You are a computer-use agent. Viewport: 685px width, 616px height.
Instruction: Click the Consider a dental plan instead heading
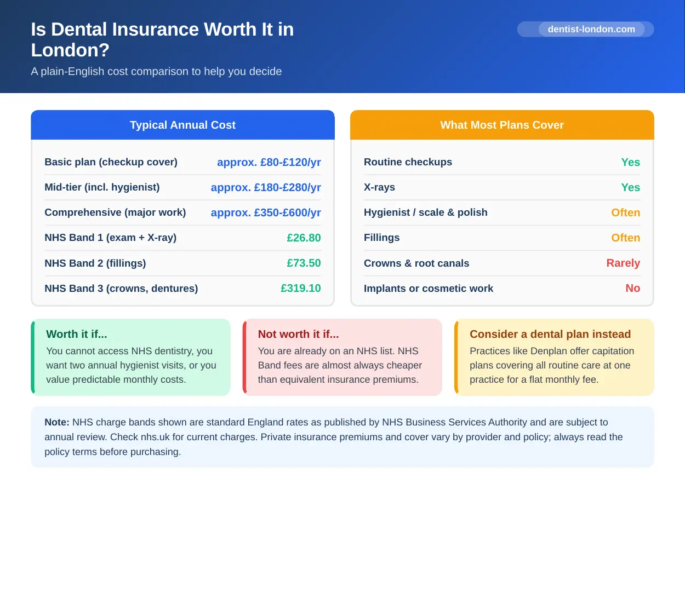pyautogui.click(x=550, y=334)
